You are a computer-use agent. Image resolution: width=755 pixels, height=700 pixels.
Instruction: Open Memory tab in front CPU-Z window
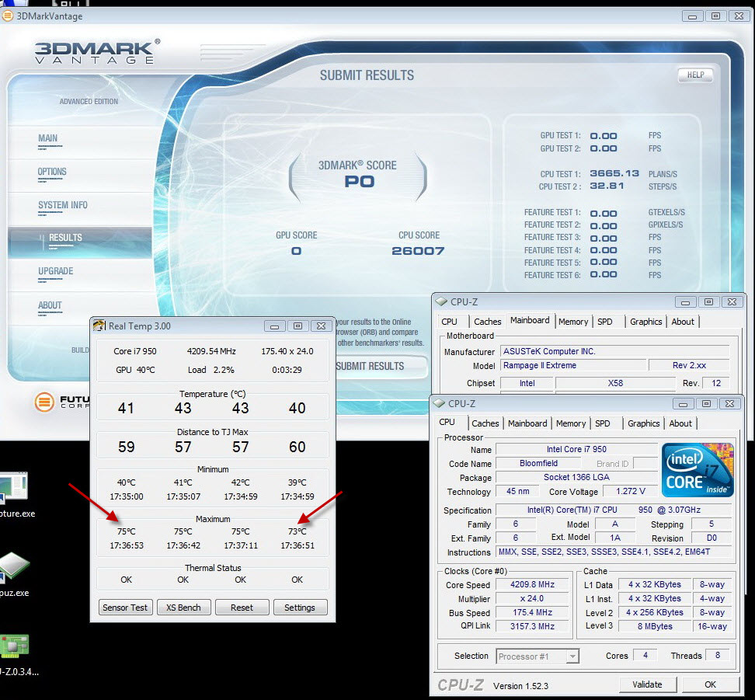tap(571, 423)
